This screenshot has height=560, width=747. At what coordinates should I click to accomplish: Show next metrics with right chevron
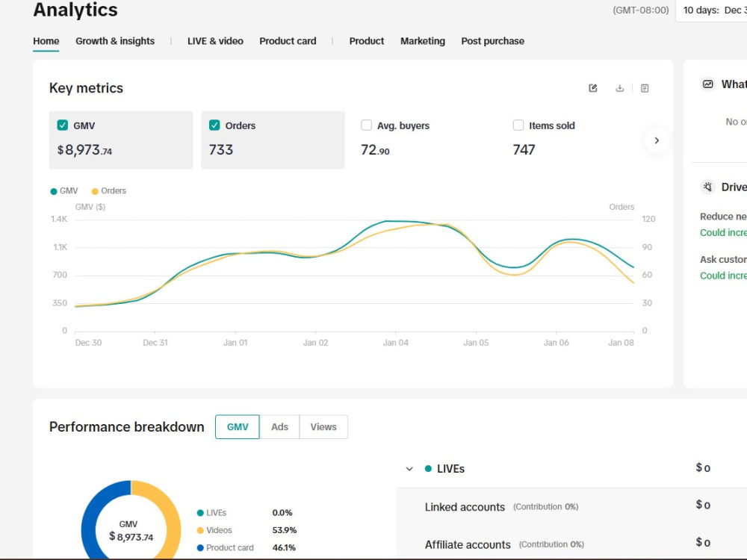pos(657,140)
